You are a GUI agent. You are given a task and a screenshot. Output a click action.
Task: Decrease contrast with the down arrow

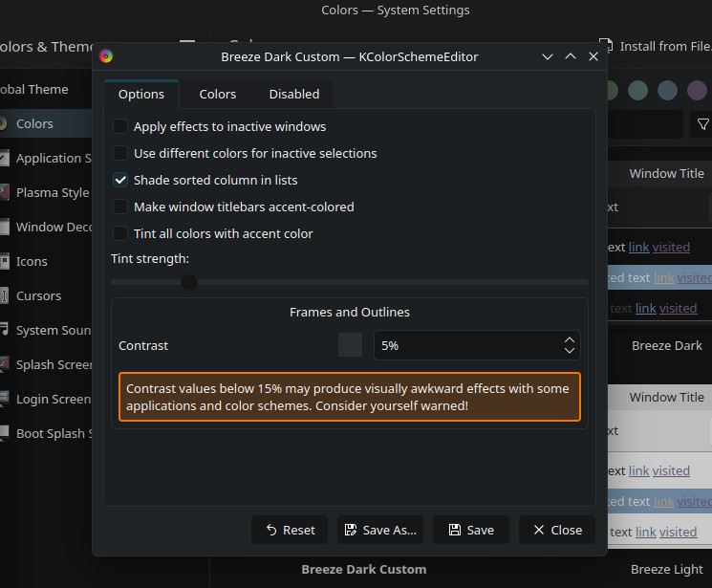570,351
